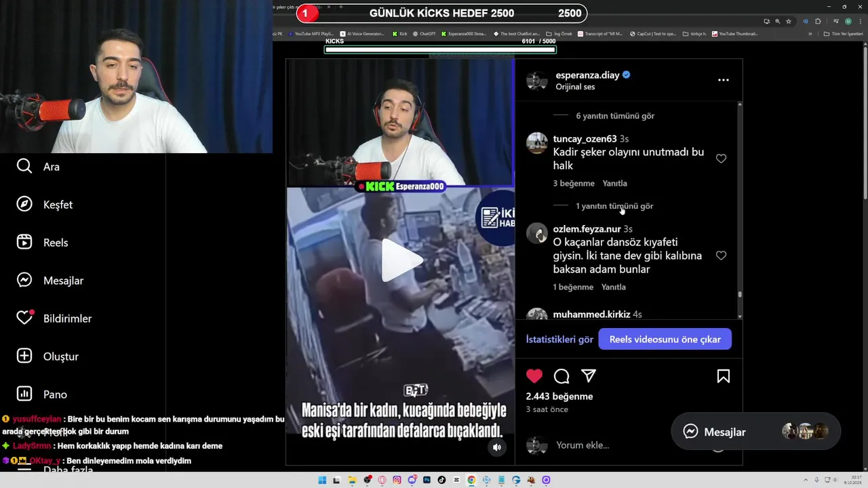This screenshot has width=868, height=488.
Task: Unmute the reel with speaker icon
Action: click(497, 447)
